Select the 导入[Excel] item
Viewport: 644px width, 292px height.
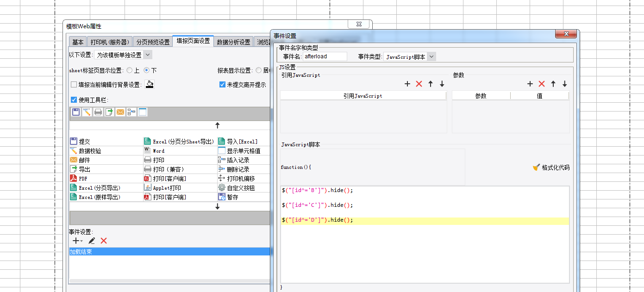[x=238, y=142]
